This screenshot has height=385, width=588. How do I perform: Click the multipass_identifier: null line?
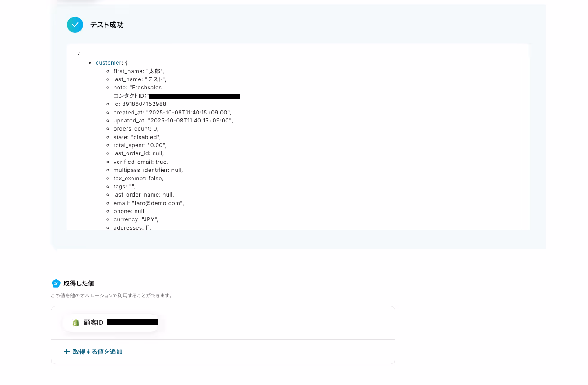(148, 170)
